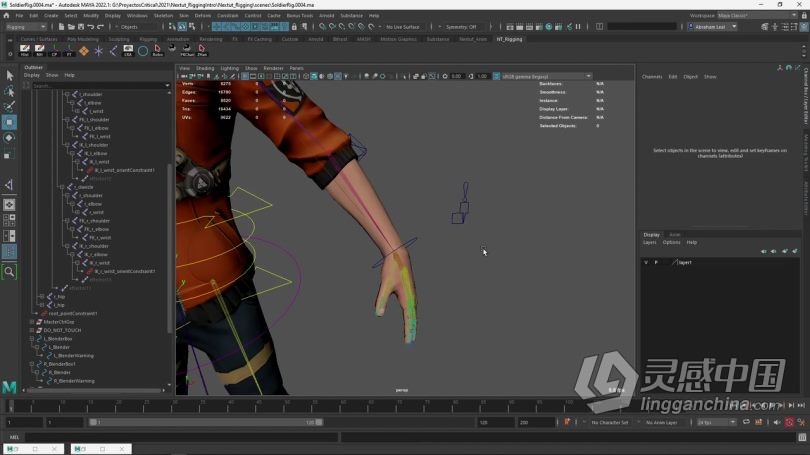
Task: Click the Outliner Show menu
Action: pos(52,75)
